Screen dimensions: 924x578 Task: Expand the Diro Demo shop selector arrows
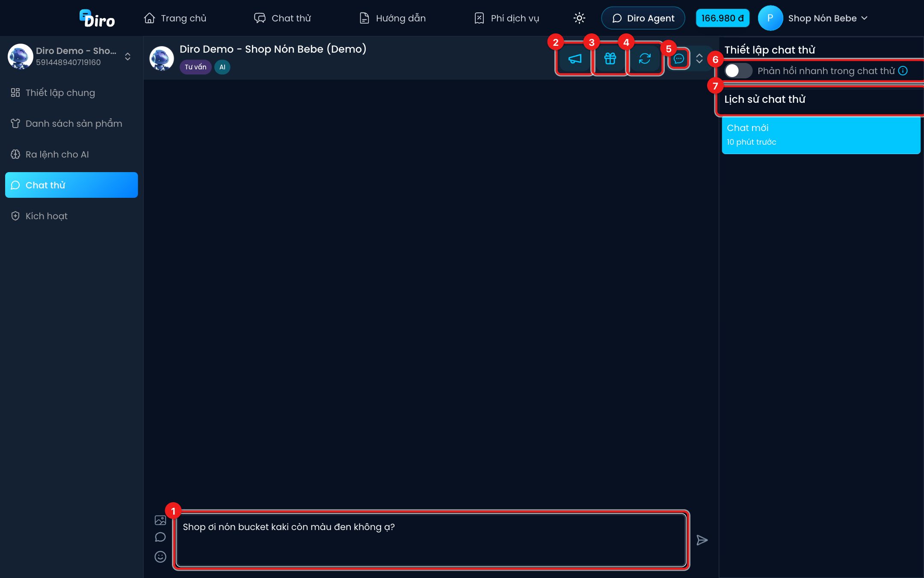coord(127,57)
